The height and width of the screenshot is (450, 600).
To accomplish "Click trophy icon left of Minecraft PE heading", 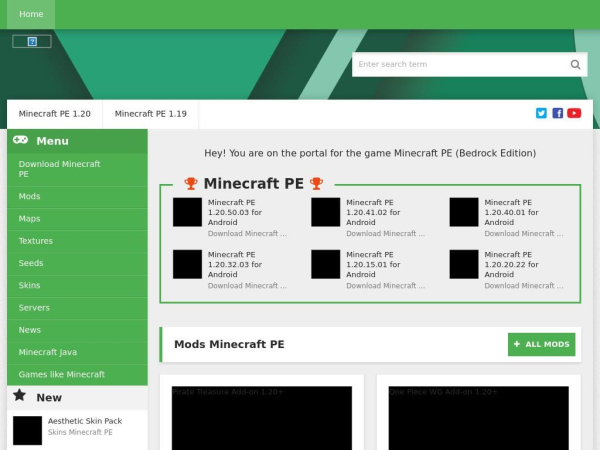I will pos(191,184).
